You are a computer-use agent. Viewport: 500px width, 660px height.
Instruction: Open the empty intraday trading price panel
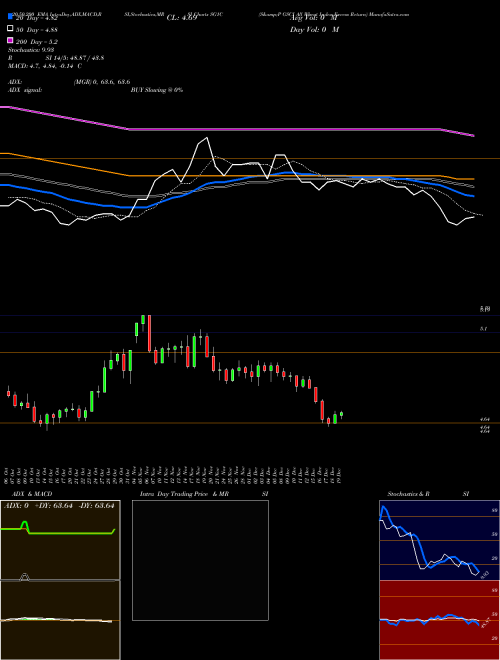200,560
